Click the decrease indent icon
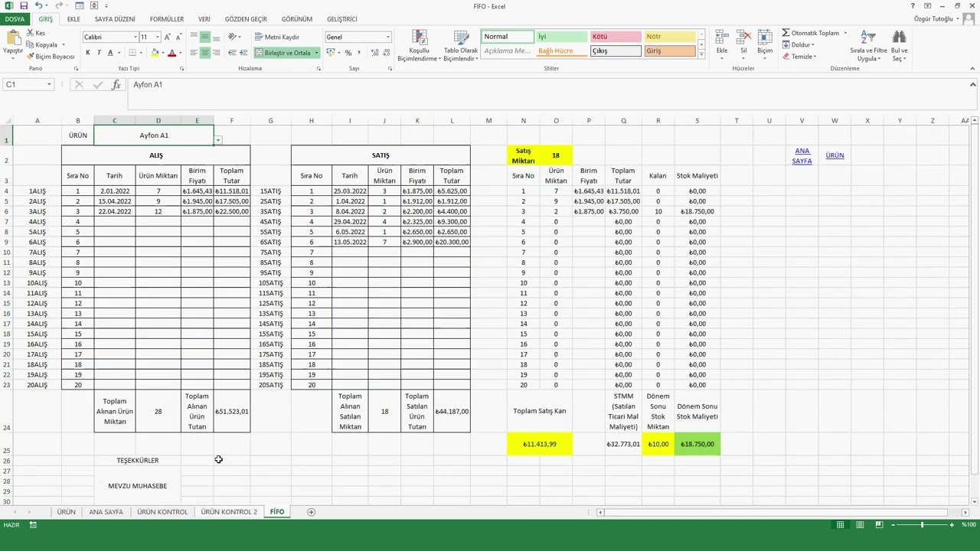 [x=233, y=53]
